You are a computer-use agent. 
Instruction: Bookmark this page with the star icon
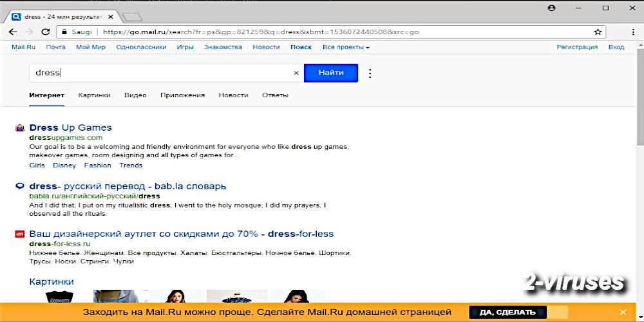point(598,32)
